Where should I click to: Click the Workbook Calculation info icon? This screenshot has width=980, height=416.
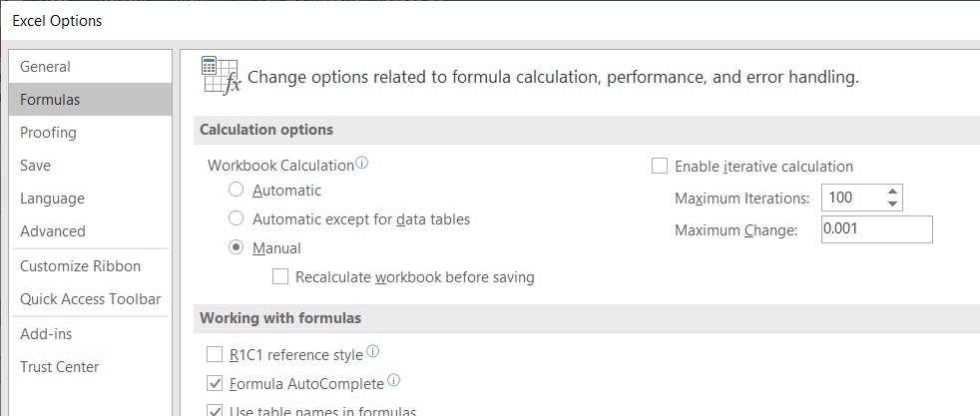coord(362,164)
